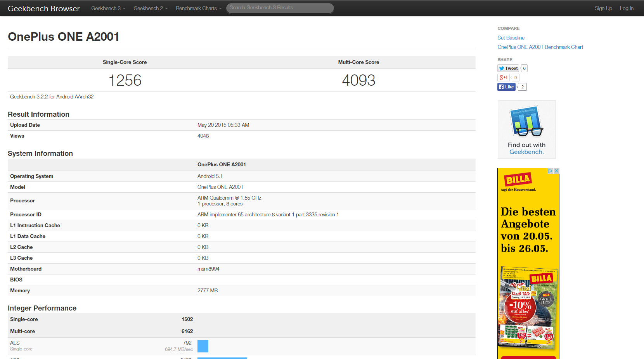Click the AES single-core score 792
This screenshot has height=359, width=644.
187,343
